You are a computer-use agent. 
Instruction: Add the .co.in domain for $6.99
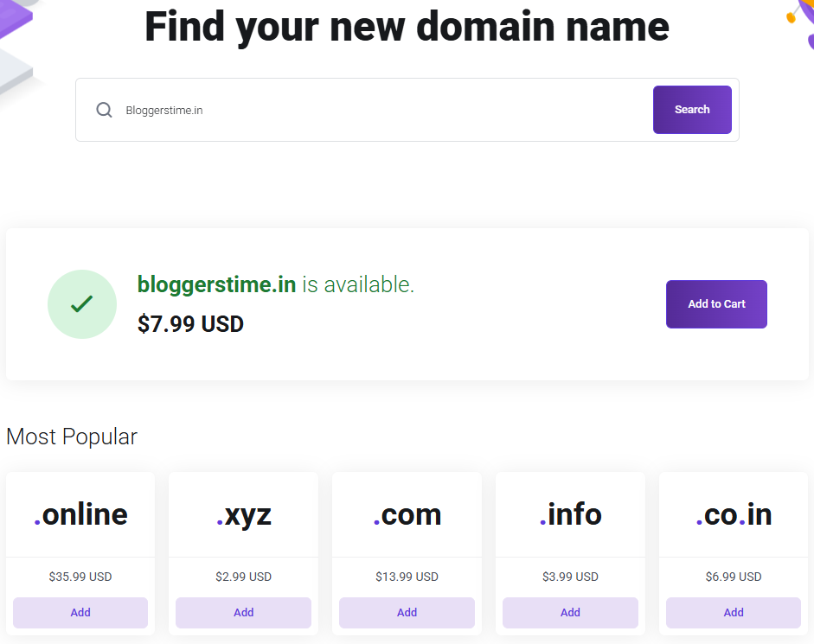[x=733, y=612]
